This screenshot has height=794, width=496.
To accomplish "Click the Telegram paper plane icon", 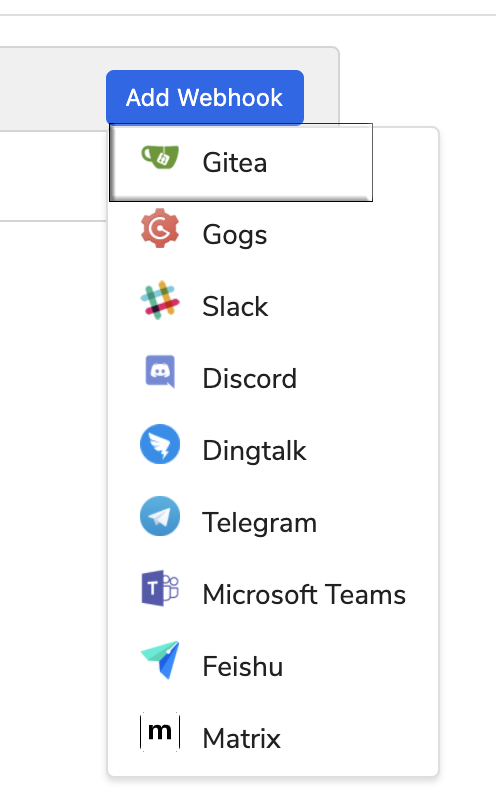I will pos(160,516).
